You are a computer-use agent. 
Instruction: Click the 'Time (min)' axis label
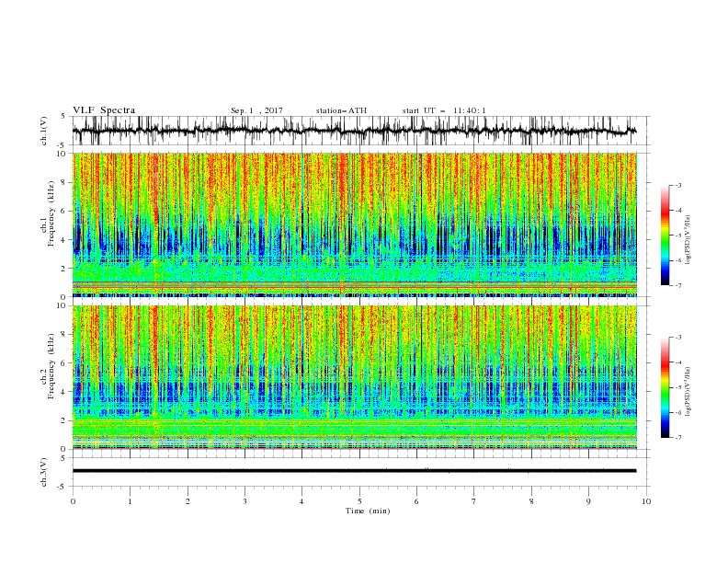(368, 511)
